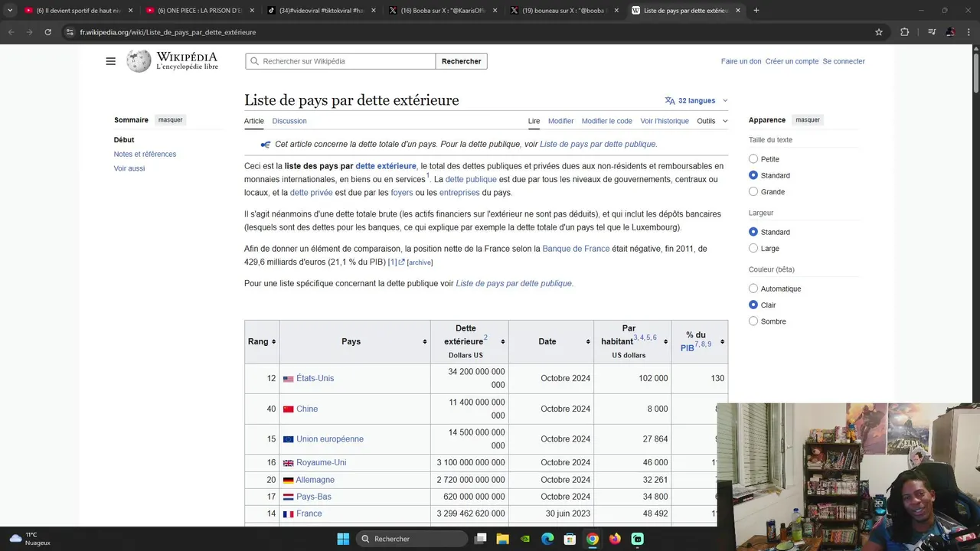The width and height of the screenshot is (980, 551).
Task: Click the languages translate icon beside 32 langues
Action: pos(670,100)
